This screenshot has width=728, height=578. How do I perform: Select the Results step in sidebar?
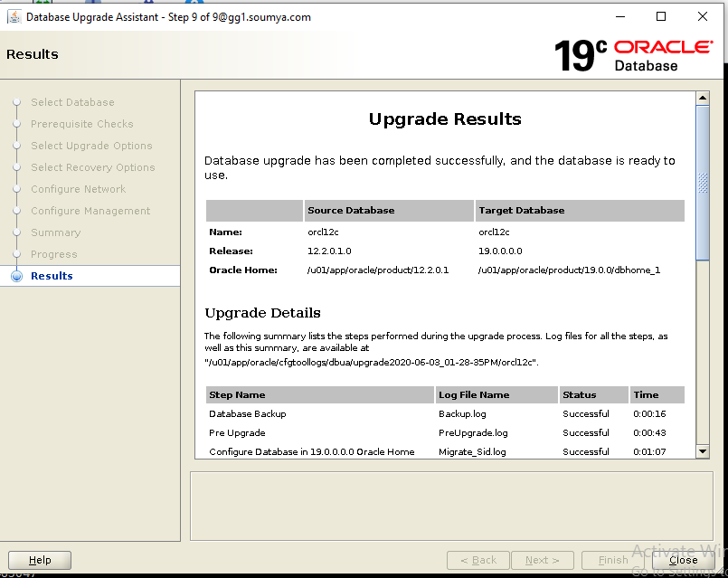coord(52,276)
